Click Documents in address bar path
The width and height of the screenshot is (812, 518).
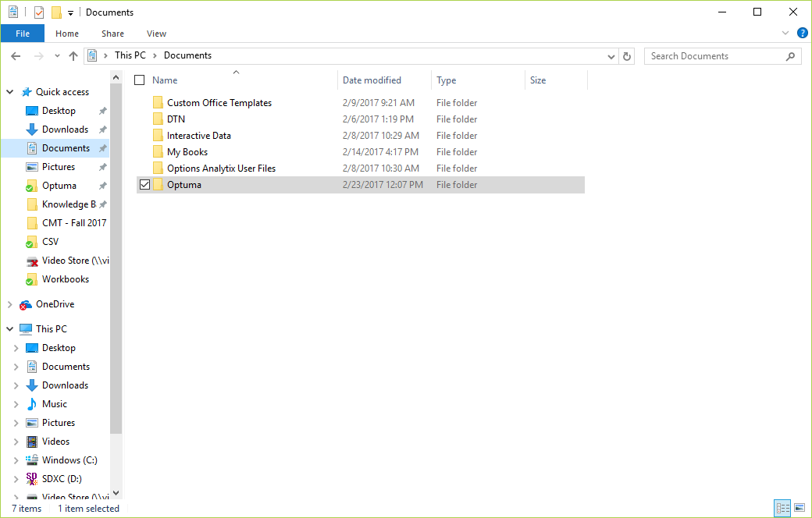pyautogui.click(x=187, y=55)
